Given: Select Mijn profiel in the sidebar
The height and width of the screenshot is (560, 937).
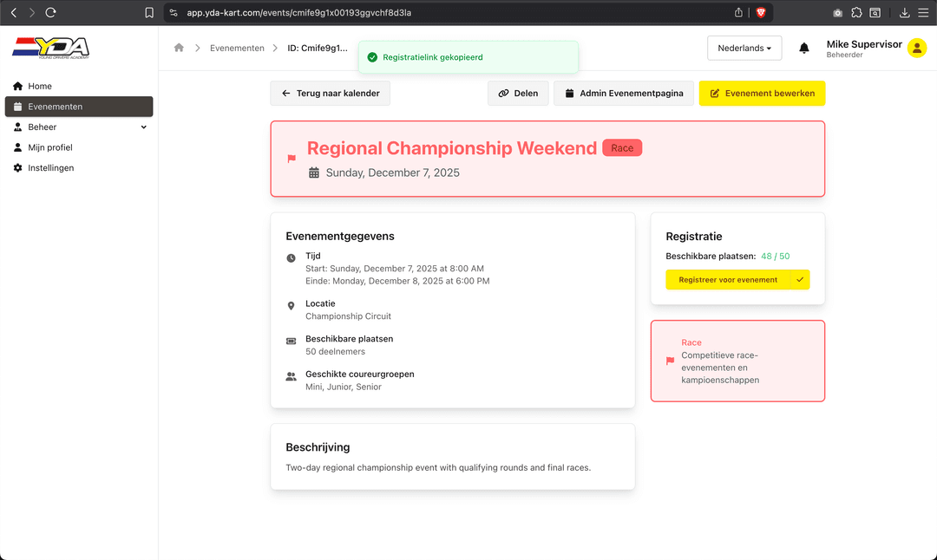Looking at the screenshot, I should click(50, 147).
